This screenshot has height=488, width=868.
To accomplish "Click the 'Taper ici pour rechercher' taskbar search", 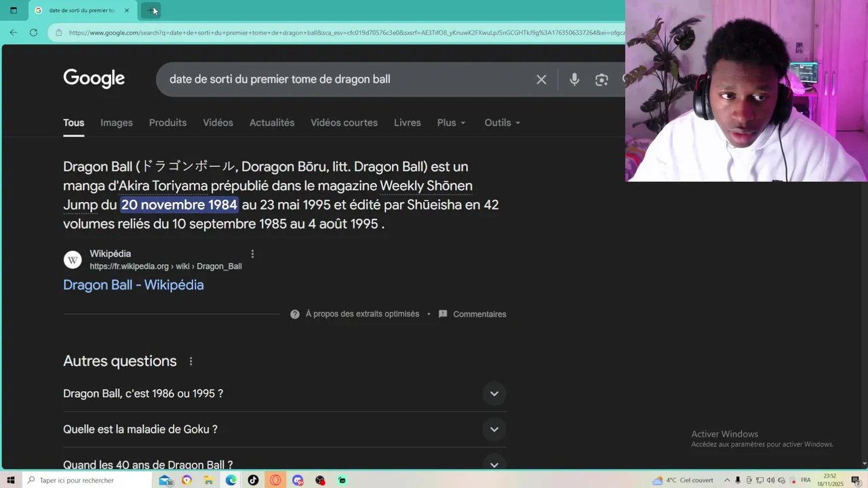I will pos(87,480).
